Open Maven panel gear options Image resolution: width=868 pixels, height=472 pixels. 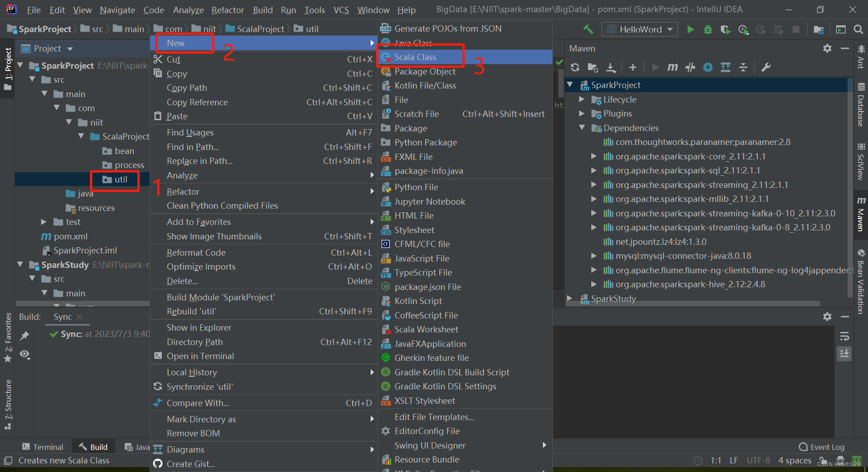click(x=827, y=48)
